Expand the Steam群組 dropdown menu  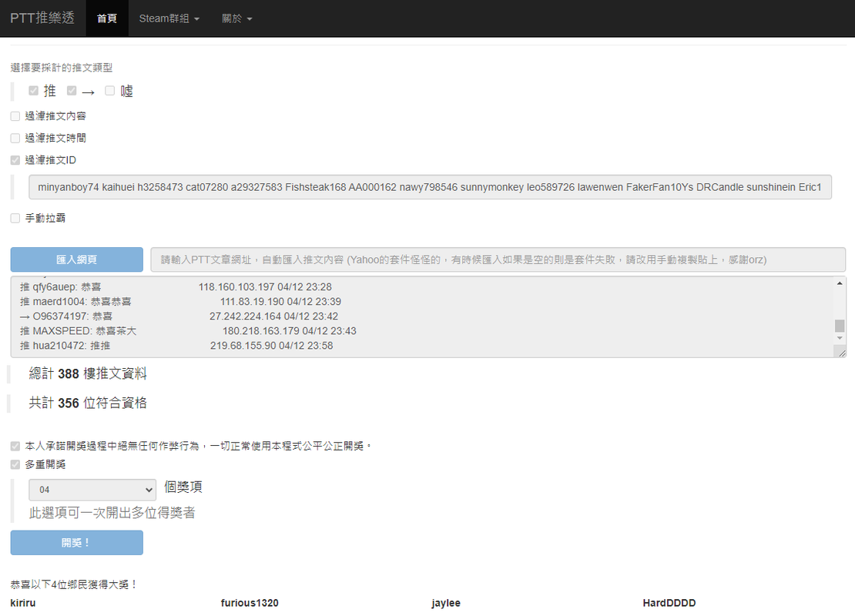(x=169, y=18)
